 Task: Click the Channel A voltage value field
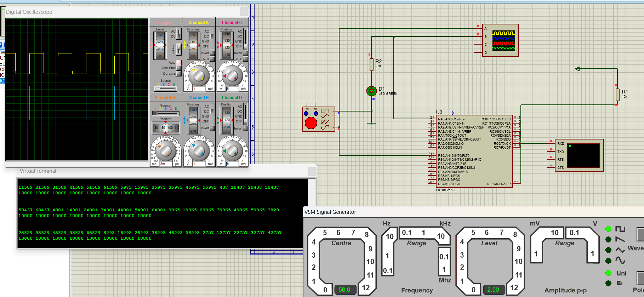[199, 89]
